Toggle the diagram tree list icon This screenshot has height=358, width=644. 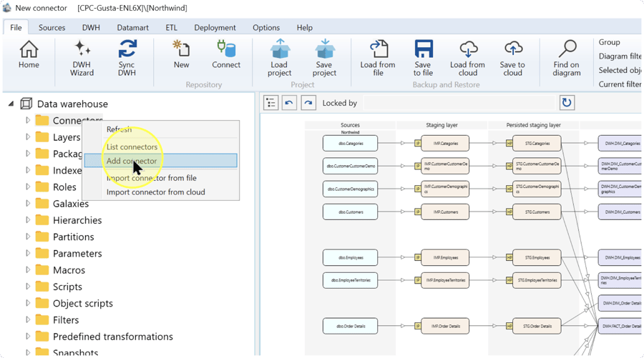[x=271, y=102]
